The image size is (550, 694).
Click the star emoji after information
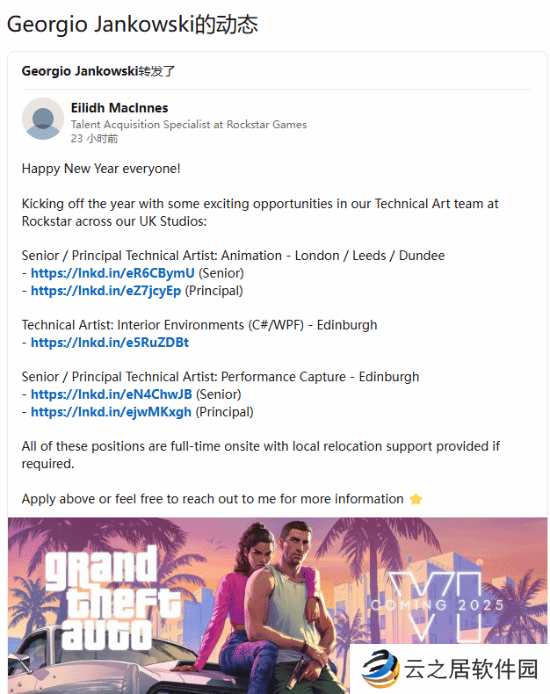point(415,499)
